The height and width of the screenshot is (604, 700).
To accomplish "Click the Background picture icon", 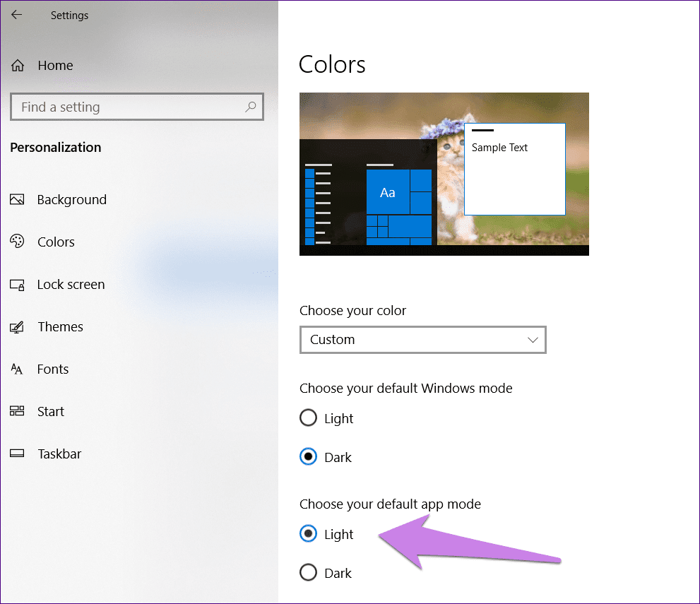I will click(x=17, y=199).
